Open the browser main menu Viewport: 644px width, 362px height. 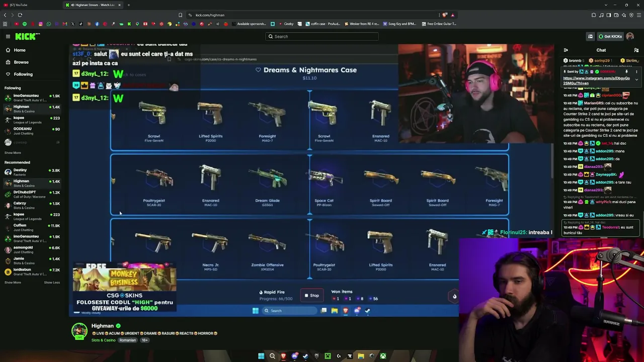639,15
